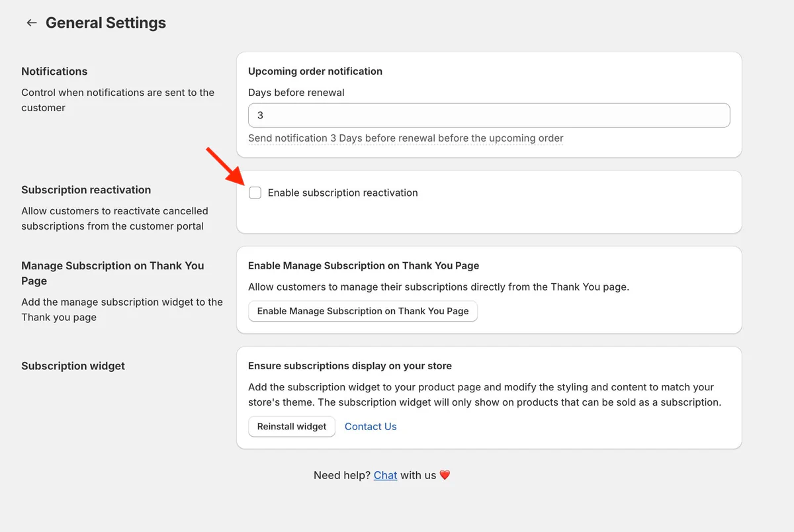This screenshot has height=532, width=794.
Task: Click the Manage Subscription on Thank You Page heading
Action: (113, 273)
